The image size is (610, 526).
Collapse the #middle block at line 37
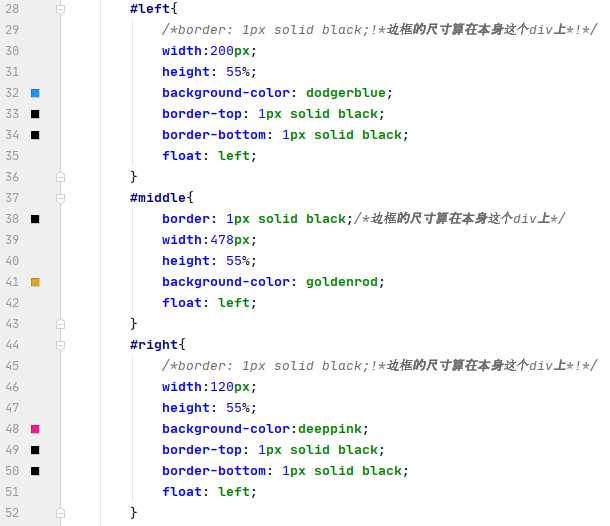tap(60, 198)
